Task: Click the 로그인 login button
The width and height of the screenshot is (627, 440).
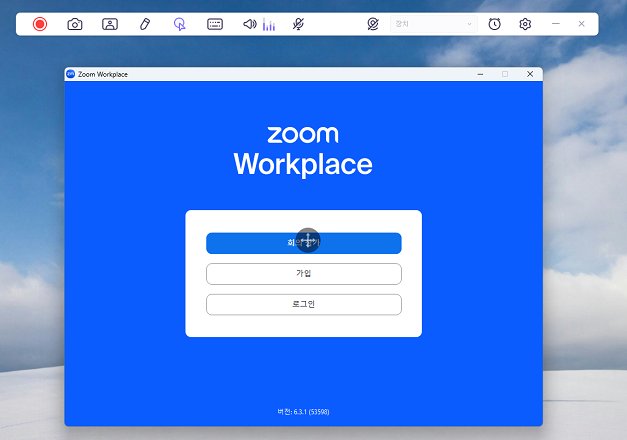Action: click(304, 304)
